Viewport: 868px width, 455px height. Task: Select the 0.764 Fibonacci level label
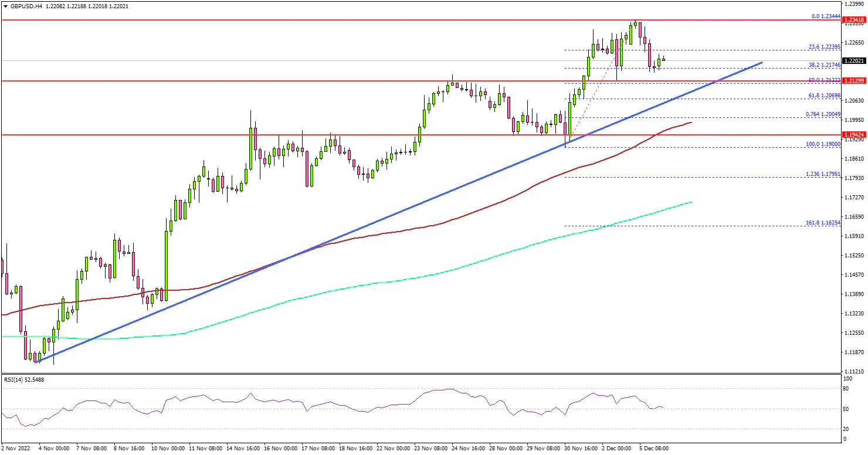point(823,114)
